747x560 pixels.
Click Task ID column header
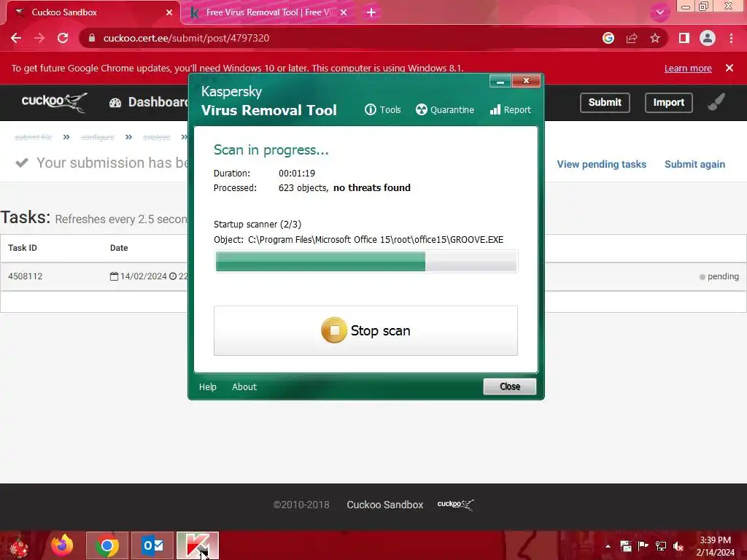tap(23, 248)
